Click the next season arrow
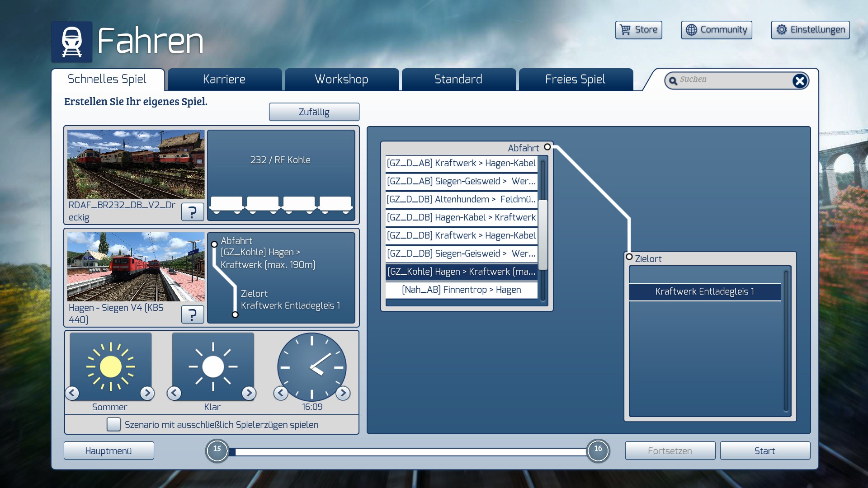This screenshot has width=868, height=488. tap(147, 393)
